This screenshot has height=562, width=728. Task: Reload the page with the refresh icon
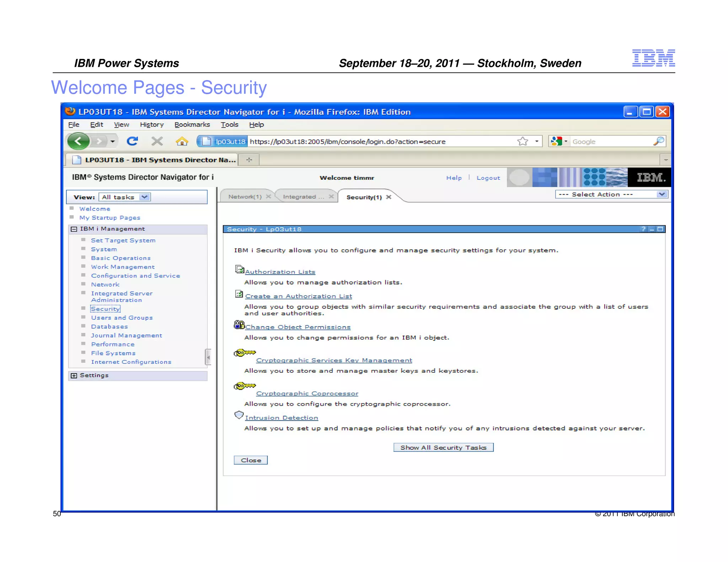click(132, 141)
